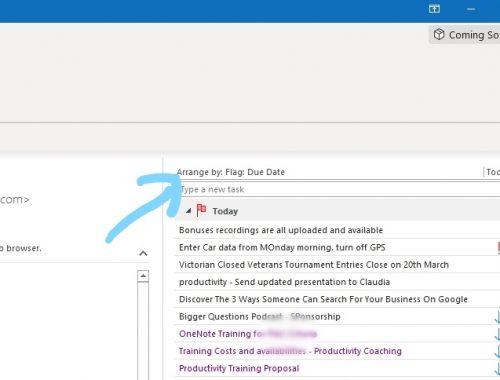Click the low importance arrow on Bigger Questions row
This screenshot has width=500, height=380.
(497, 317)
